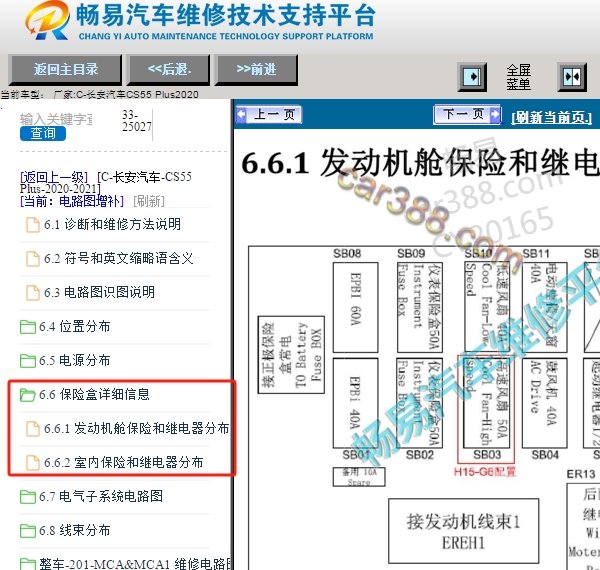Click the 6.6.1 page heading text
This screenshot has height=570, width=600.
[420, 164]
